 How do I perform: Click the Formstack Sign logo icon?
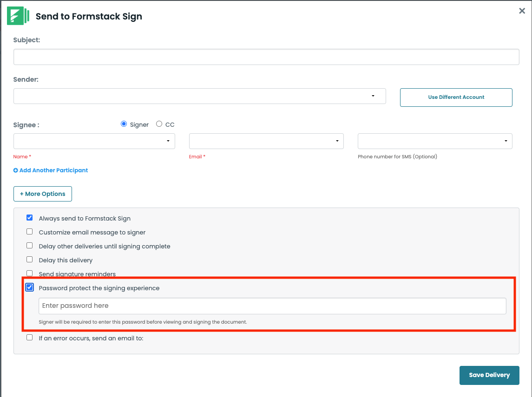18,16
